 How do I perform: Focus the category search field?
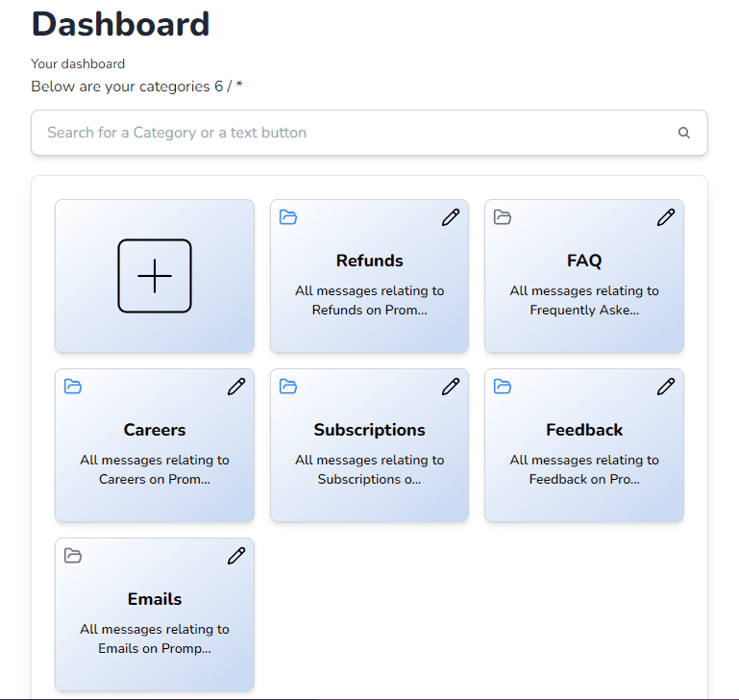369,133
